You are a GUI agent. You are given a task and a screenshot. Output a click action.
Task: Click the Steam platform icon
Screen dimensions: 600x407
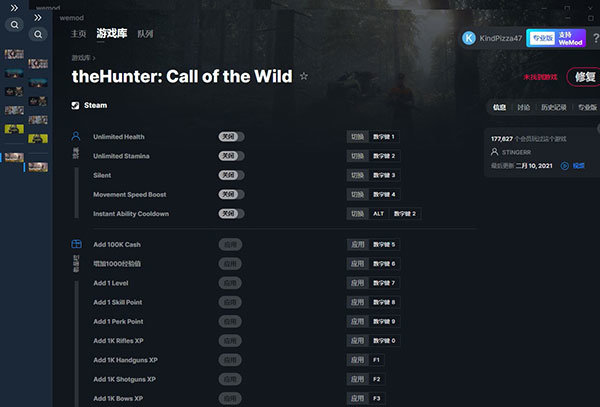[75, 104]
